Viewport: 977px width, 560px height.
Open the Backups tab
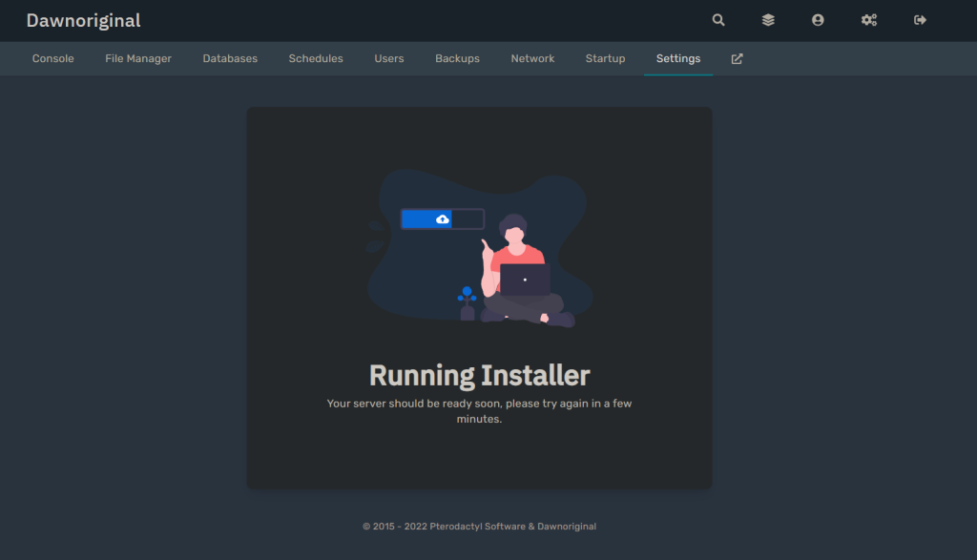457,58
